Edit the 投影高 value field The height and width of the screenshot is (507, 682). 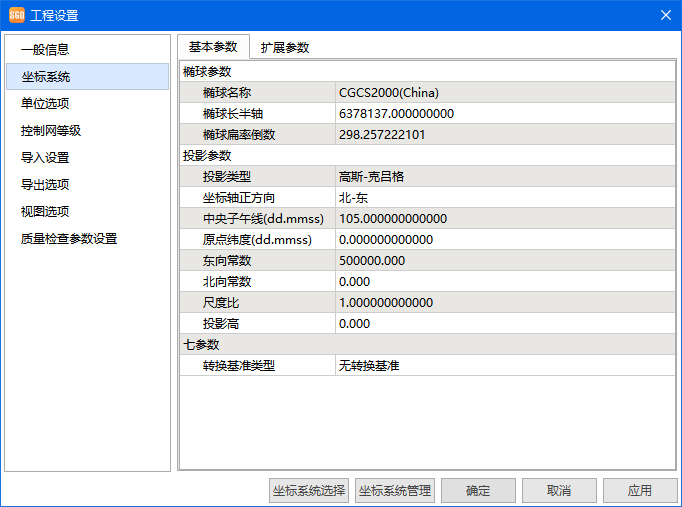coord(505,324)
